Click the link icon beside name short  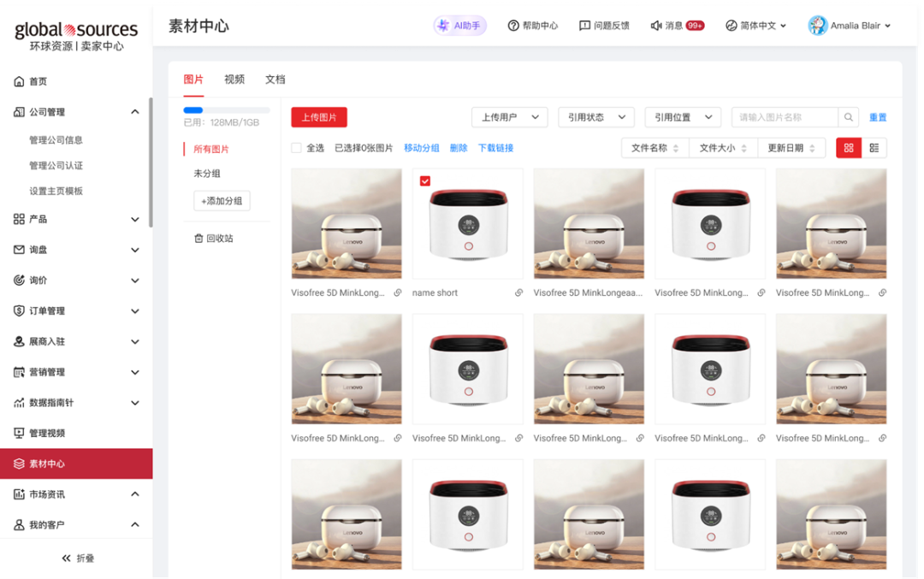[518, 292]
